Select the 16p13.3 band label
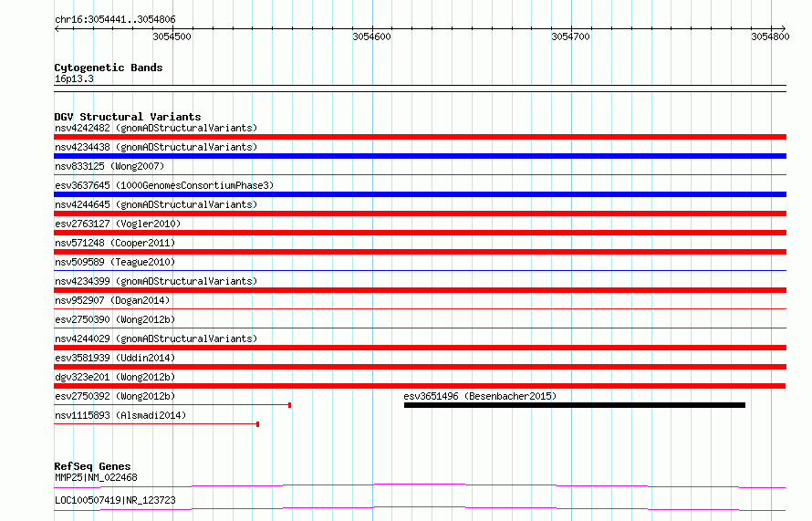Screen dimensions: 812x521 (x=74, y=78)
